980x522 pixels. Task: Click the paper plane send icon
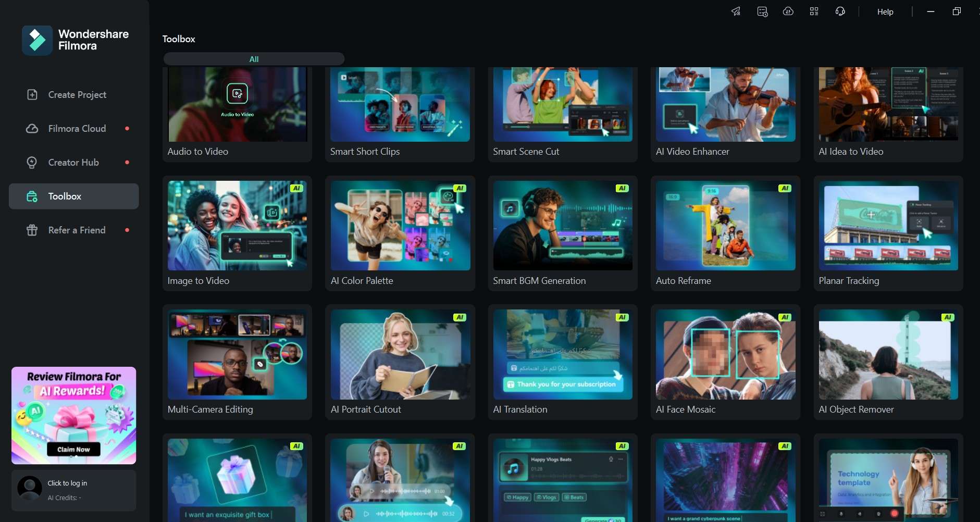736,11
